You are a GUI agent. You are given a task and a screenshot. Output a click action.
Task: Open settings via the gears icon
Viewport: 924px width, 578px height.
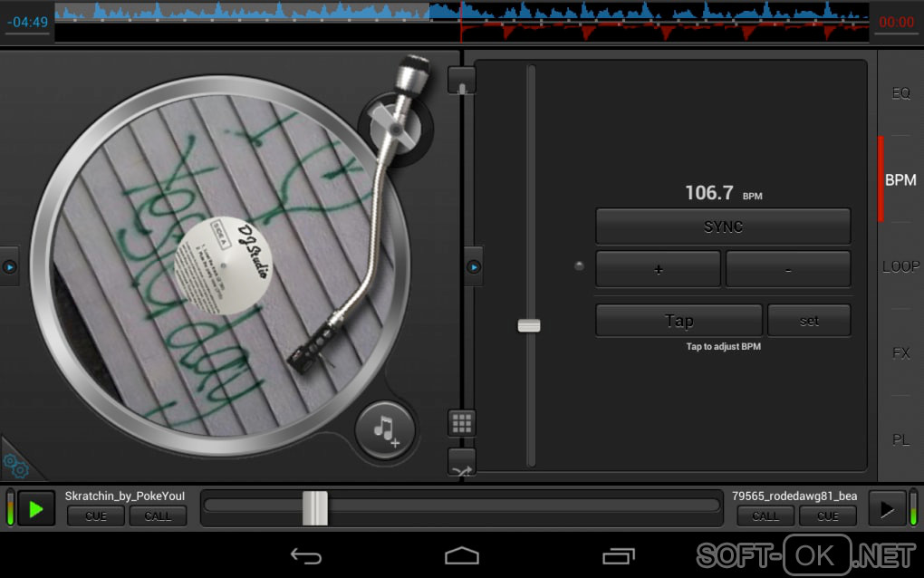[15, 466]
